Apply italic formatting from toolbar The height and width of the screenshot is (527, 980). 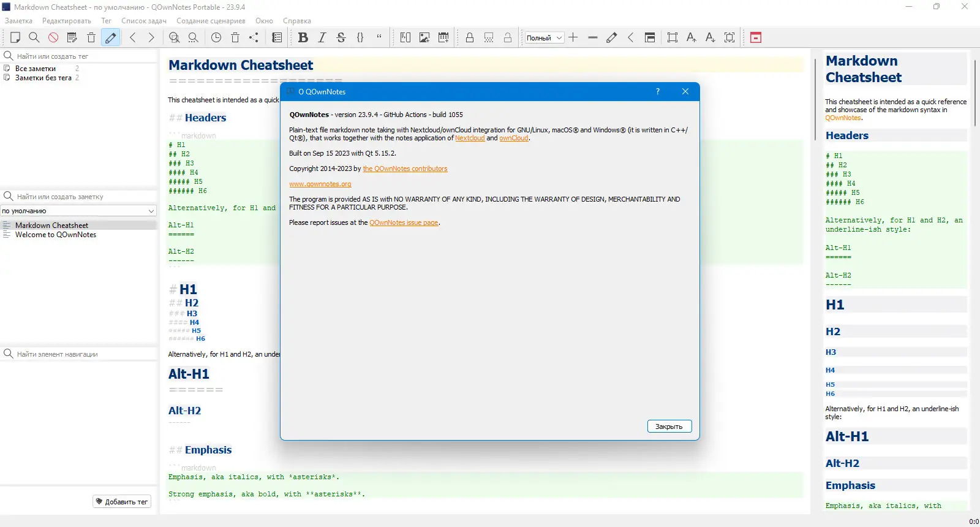point(322,38)
